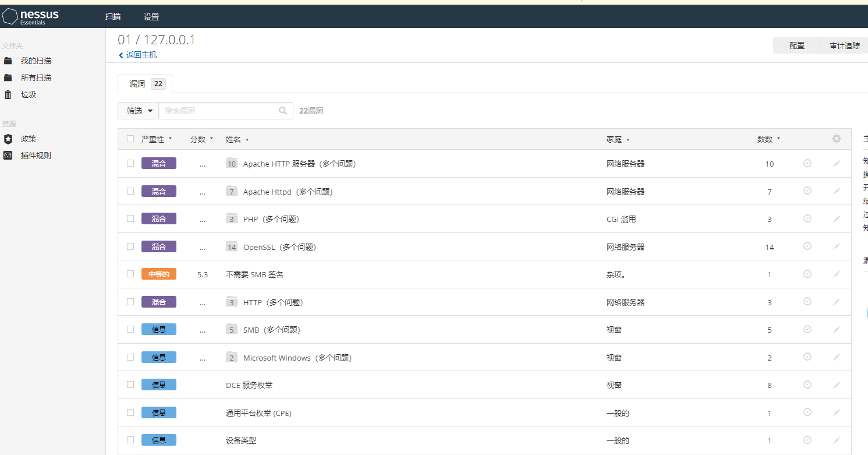Screen dimensions: 868x455
Task: Click the folder icon in SMB (多个问题) row
Action: [232, 329]
